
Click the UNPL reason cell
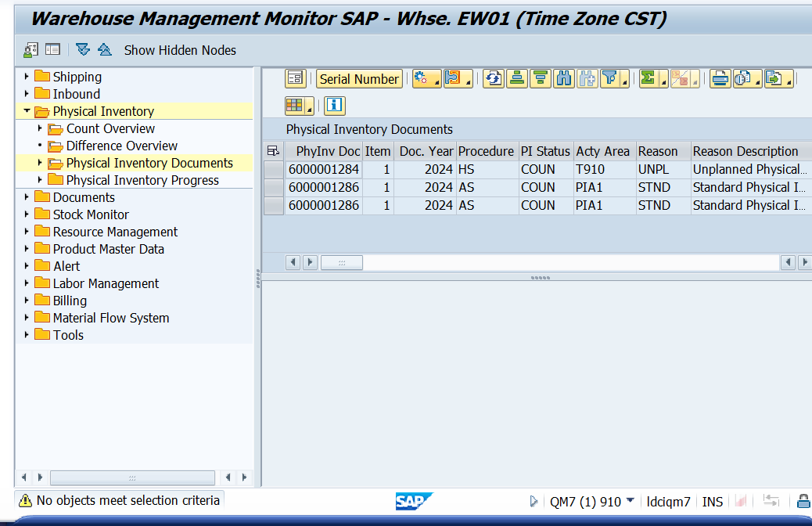(663, 169)
